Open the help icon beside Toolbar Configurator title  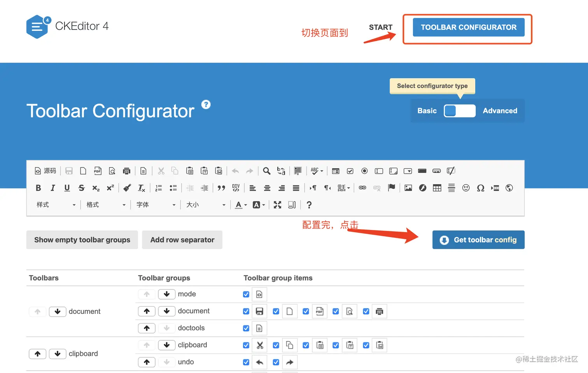pyautogui.click(x=206, y=105)
